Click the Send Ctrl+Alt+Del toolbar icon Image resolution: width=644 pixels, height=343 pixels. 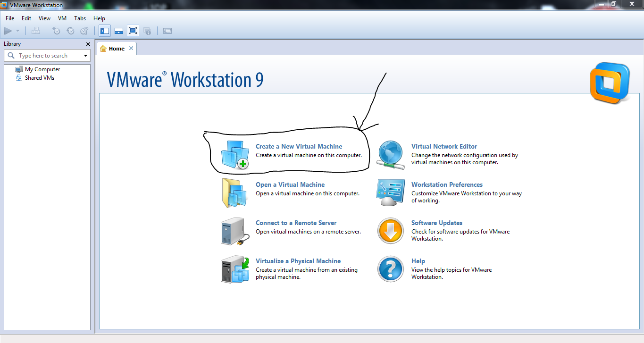pos(36,31)
